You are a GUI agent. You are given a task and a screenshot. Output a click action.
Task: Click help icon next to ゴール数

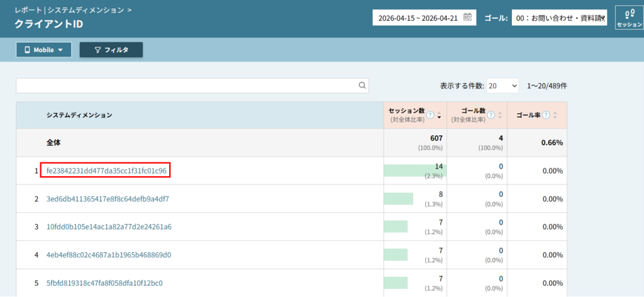click(490, 115)
